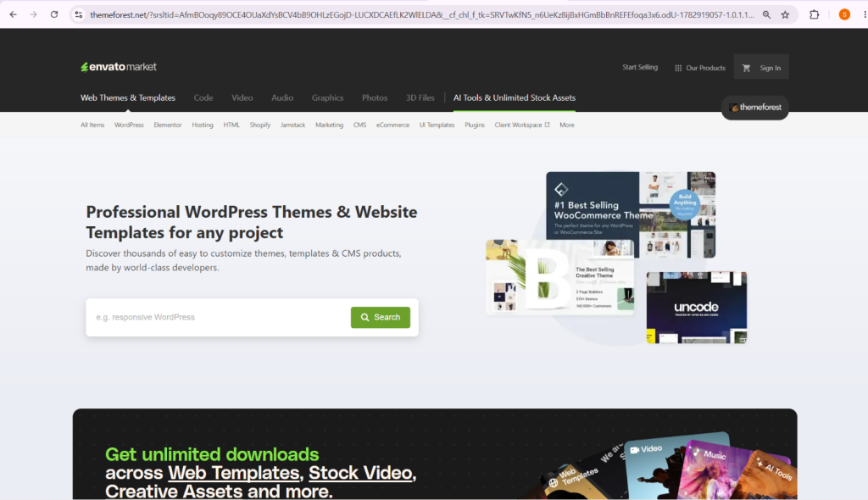Viewport: 868px width, 500px height.
Task: Open CMS submenu item
Action: [x=359, y=125]
